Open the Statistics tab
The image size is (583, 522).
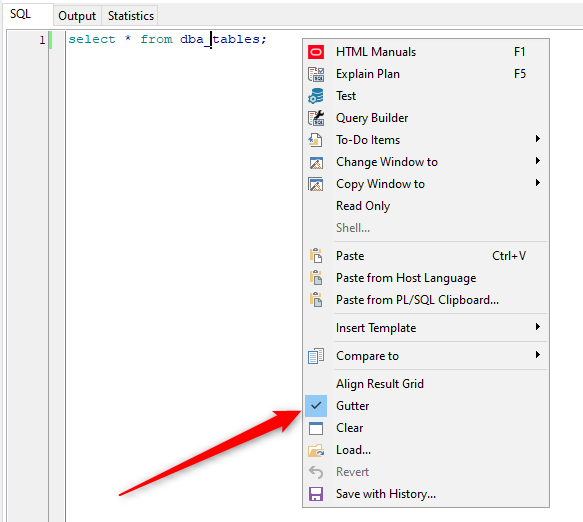[131, 16]
